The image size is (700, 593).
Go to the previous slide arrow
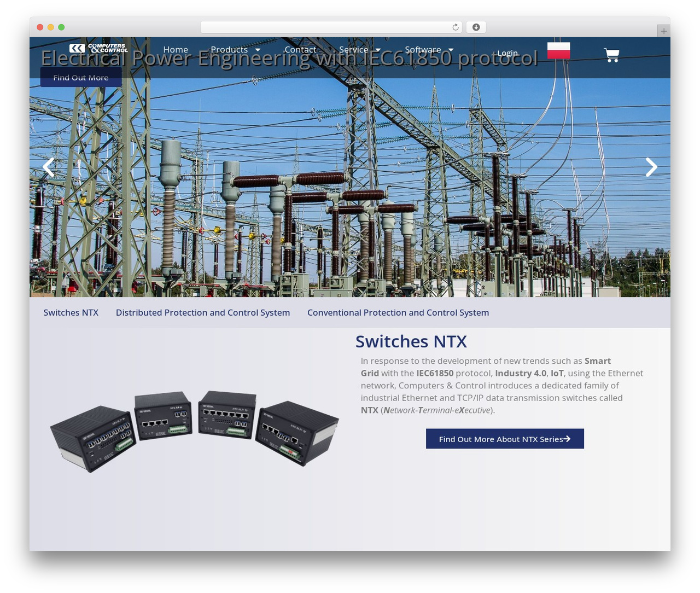49,167
